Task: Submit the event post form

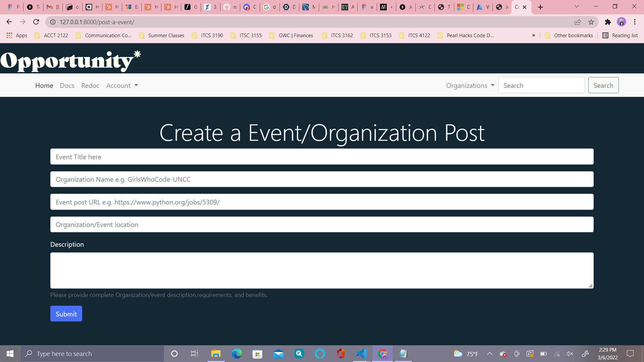Action: (66, 314)
